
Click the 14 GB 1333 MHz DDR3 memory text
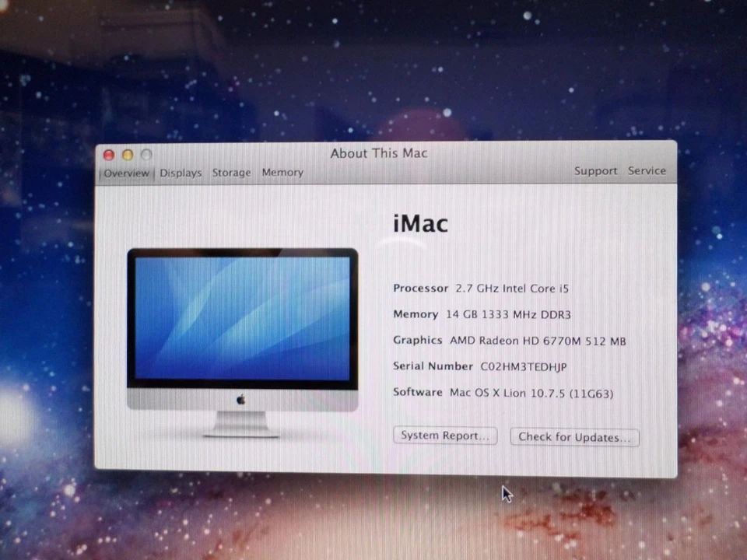click(x=508, y=314)
